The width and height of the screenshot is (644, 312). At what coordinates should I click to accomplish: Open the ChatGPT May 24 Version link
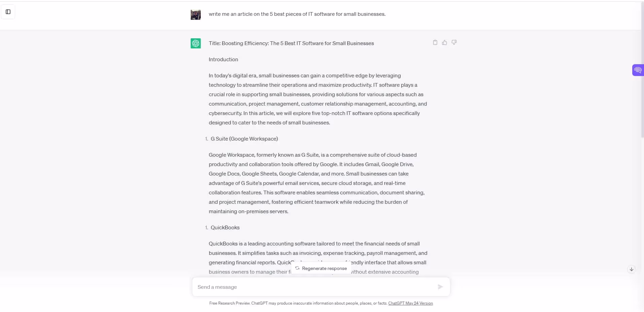410,303
